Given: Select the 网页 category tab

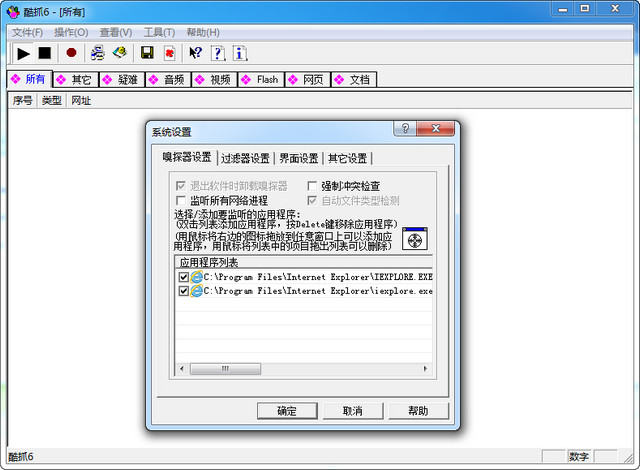Looking at the screenshot, I should (x=308, y=80).
